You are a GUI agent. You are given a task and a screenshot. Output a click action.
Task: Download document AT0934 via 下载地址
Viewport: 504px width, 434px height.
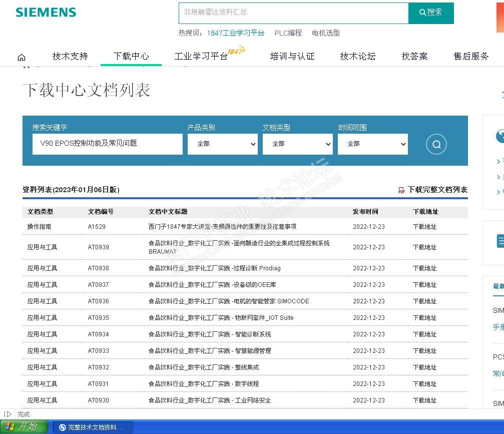click(424, 334)
